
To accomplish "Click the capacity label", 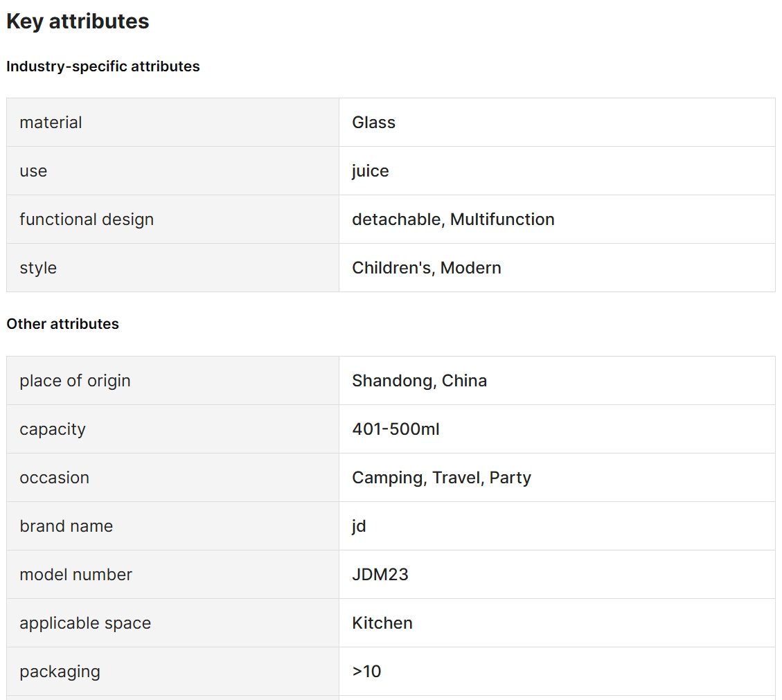I will pos(53,429).
